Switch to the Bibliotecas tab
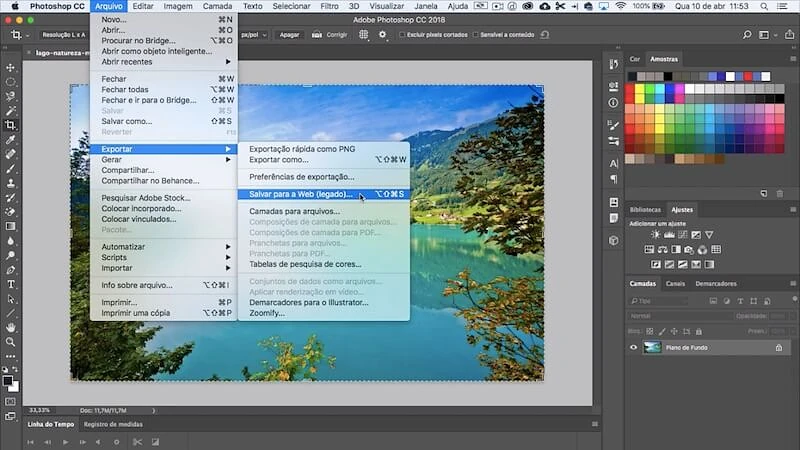800x450 pixels. click(x=645, y=210)
